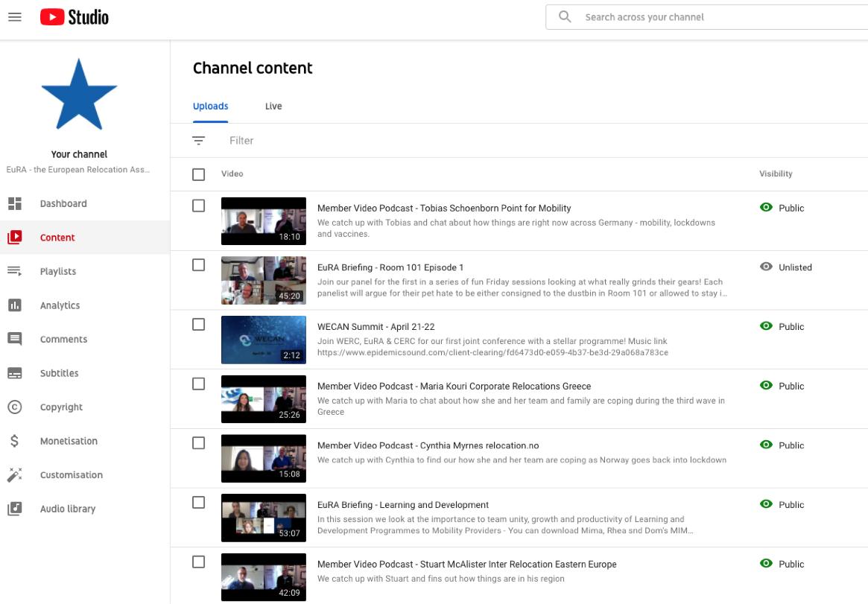Open title WECAN Summit - April 21-22
This screenshot has width=868, height=604.
click(x=376, y=326)
